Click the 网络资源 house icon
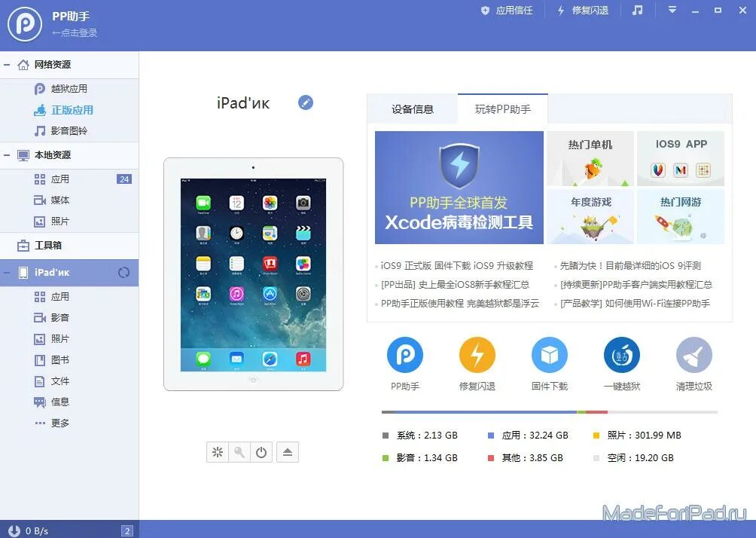This screenshot has width=756, height=538. tap(23, 65)
